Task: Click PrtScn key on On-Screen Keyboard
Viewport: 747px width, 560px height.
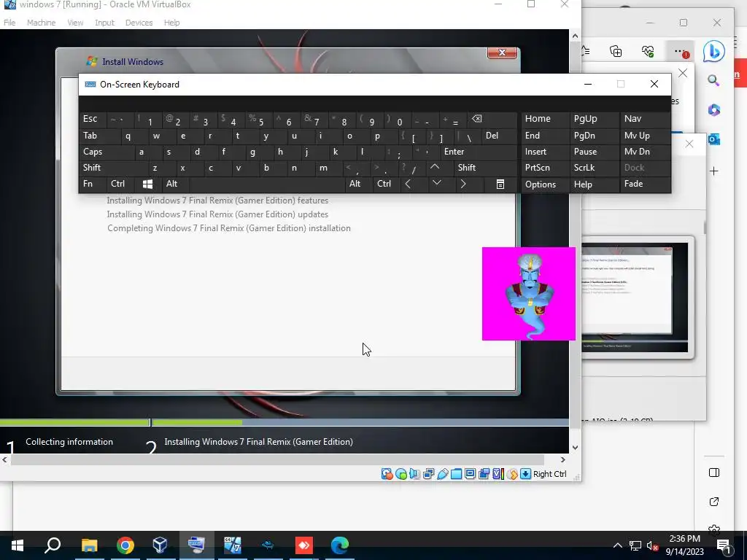Action: (x=544, y=168)
